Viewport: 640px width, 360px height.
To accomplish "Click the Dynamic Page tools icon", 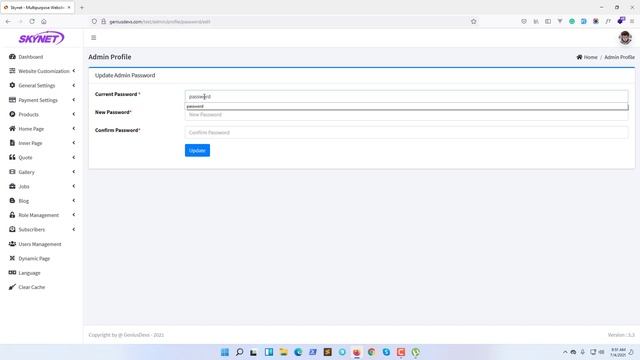I will tap(12, 258).
